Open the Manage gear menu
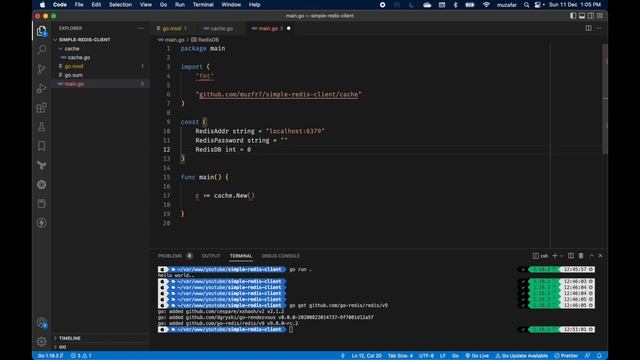This screenshot has width=640, height=360. click(41, 341)
